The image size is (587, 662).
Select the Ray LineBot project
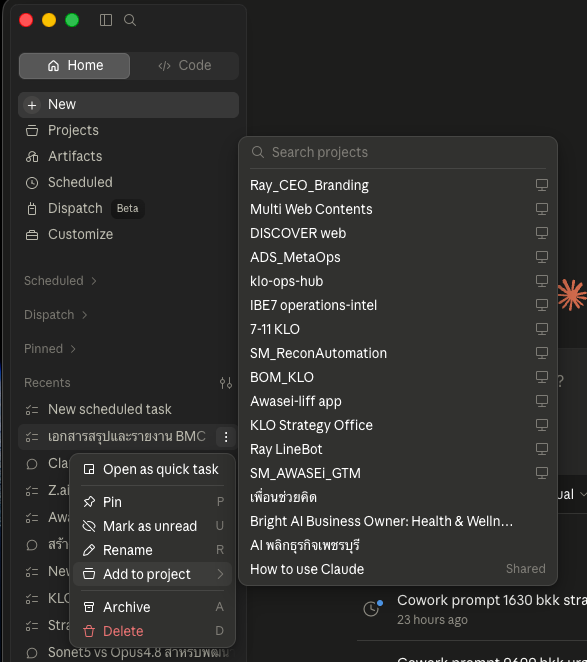pyautogui.click(x=398, y=450)
